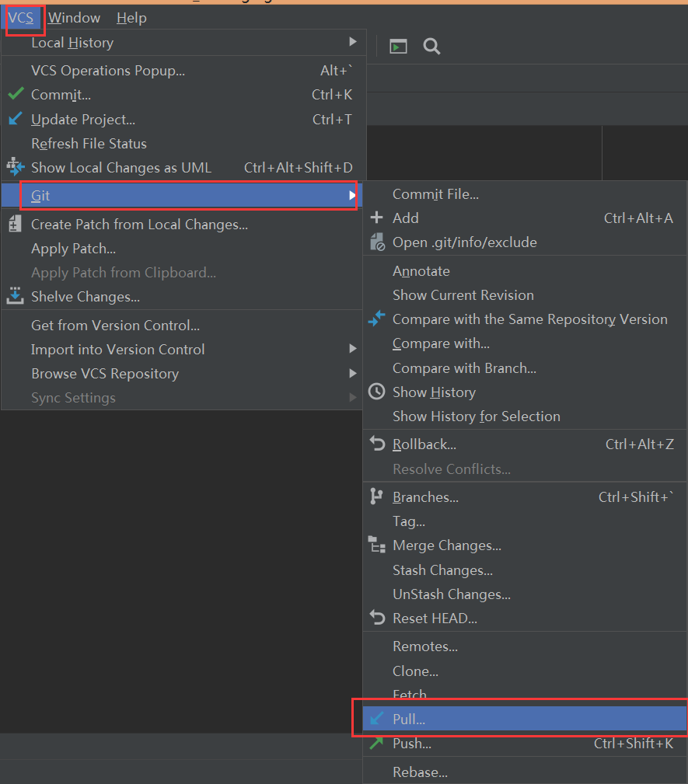This screenshot has width=688, height=784.
Task: Click the green checkmark Commit icon
Action: [16, 93]
